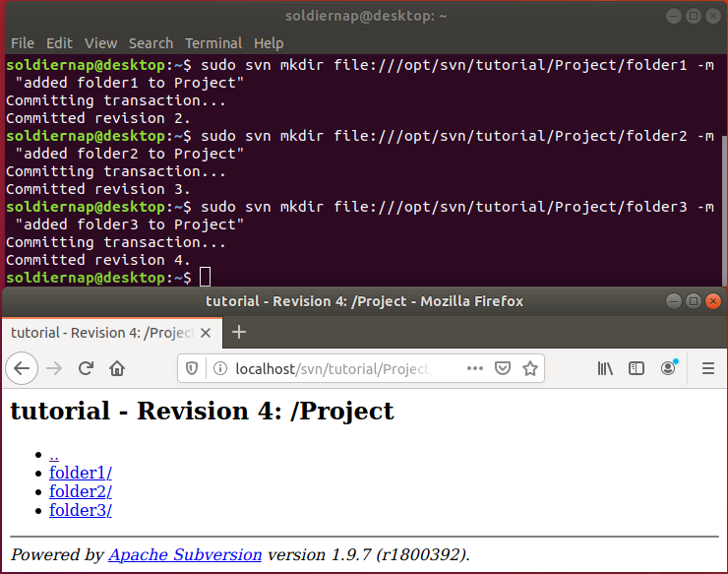This screenshot has width=728, height=574.
Task: Save page to Pocket
Action: (503, 368)
